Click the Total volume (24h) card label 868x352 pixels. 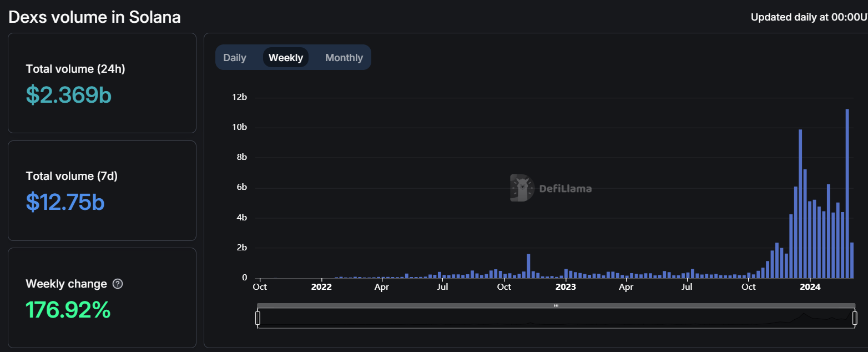pos(75,69)
